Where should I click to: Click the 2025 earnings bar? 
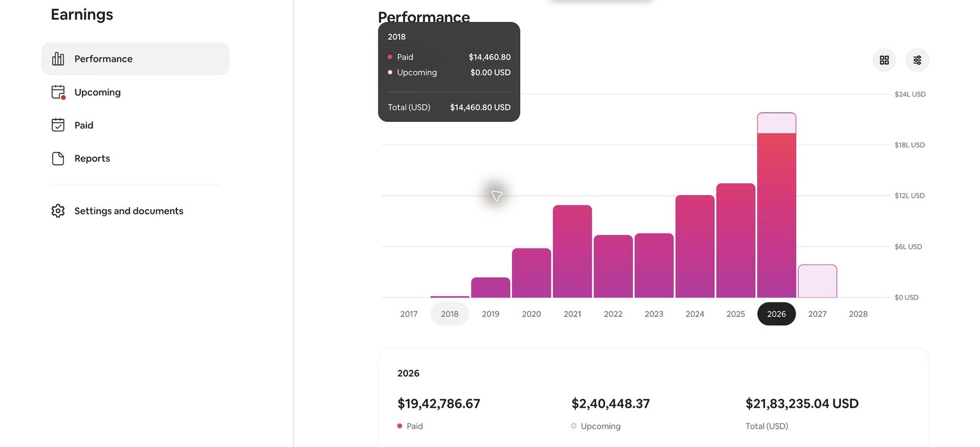[x=736, y=240]
